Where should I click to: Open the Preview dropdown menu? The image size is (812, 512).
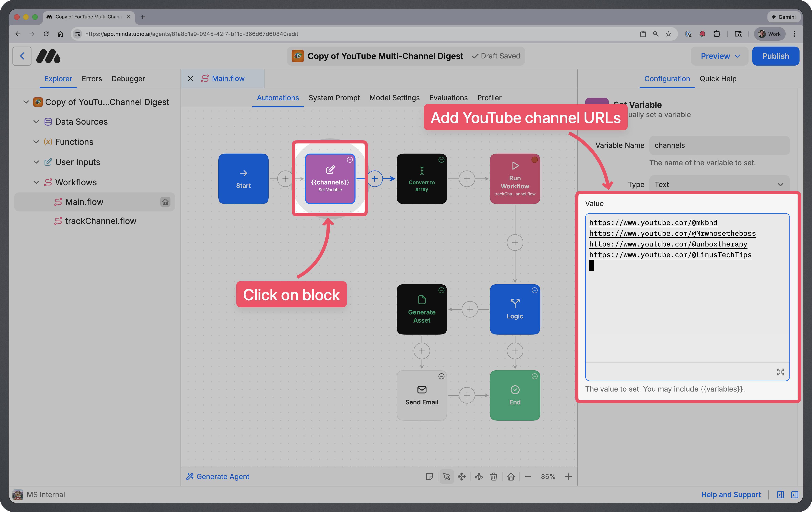719,56
